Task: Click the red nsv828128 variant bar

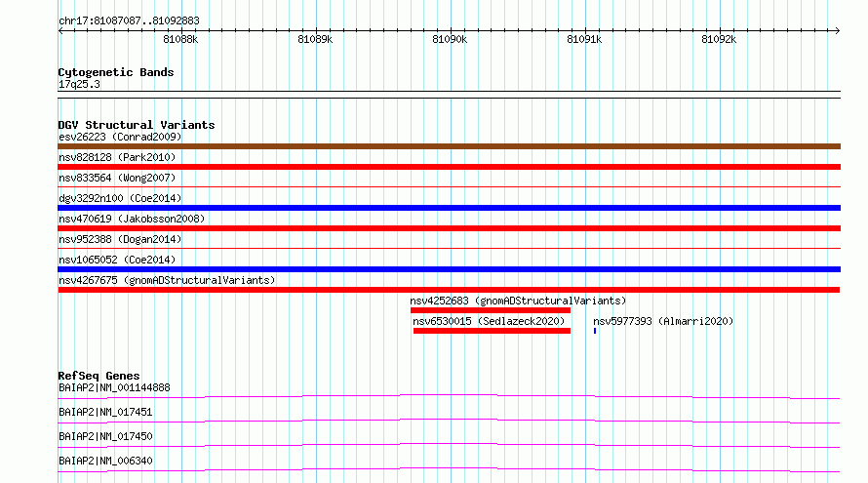Action: click(449, 167)
